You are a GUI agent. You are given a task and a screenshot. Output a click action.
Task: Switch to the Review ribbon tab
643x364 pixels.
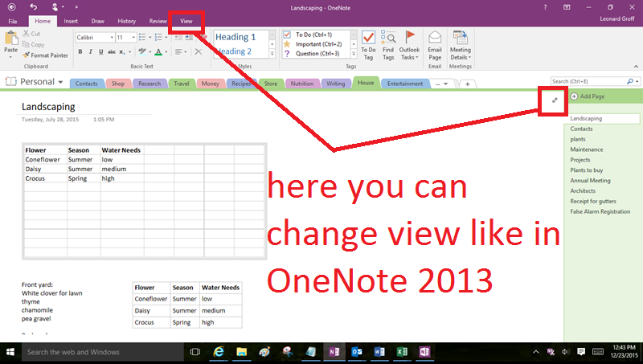(x=158, y=21)
